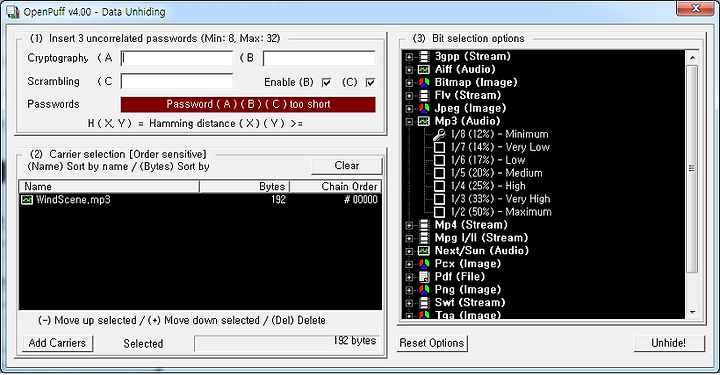Click the Mp3 (Audio) waveform icon
Image resolution: width=720 pixels, height=375 pixels.
point(424,121)
